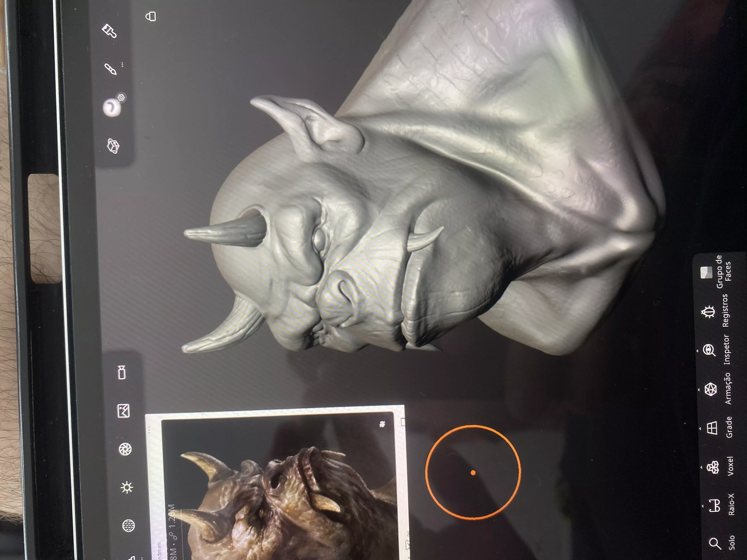Toggle the Inspetor option
This screenshot has height=560, width=747.
click(717, 350)
